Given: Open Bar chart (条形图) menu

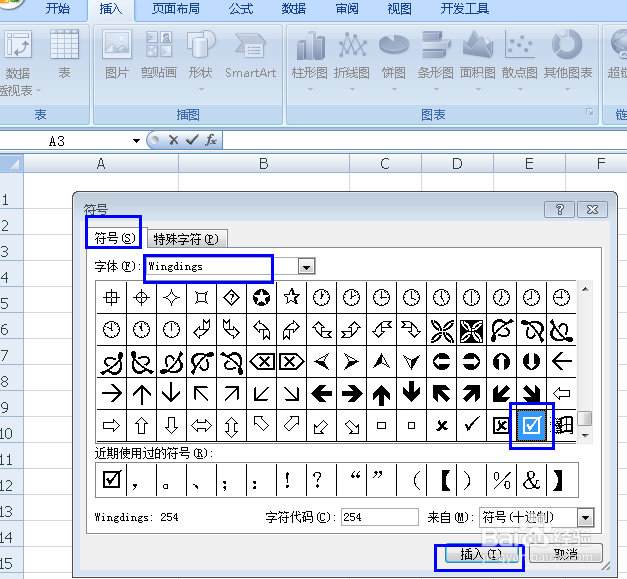Looking at the screenshot, I should tap(435, 45).
